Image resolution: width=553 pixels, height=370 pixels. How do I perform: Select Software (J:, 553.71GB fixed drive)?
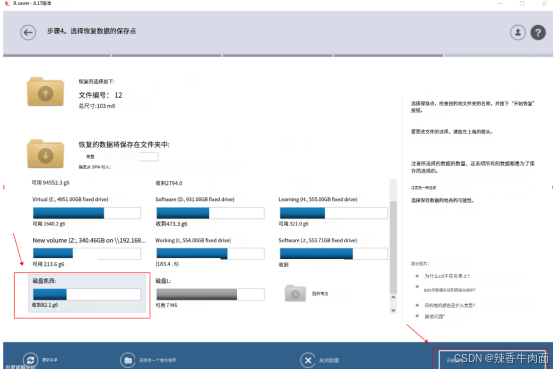(x=333, y=252)
